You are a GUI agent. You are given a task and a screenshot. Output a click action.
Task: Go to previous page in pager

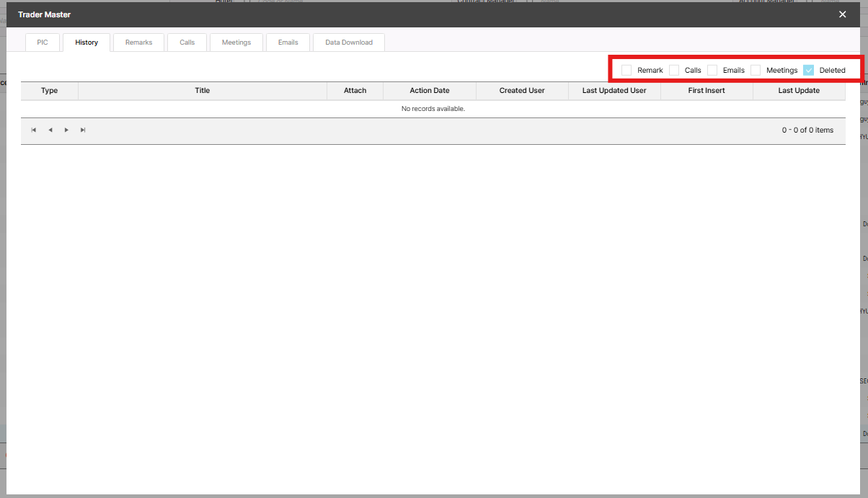tap(50, 130)
